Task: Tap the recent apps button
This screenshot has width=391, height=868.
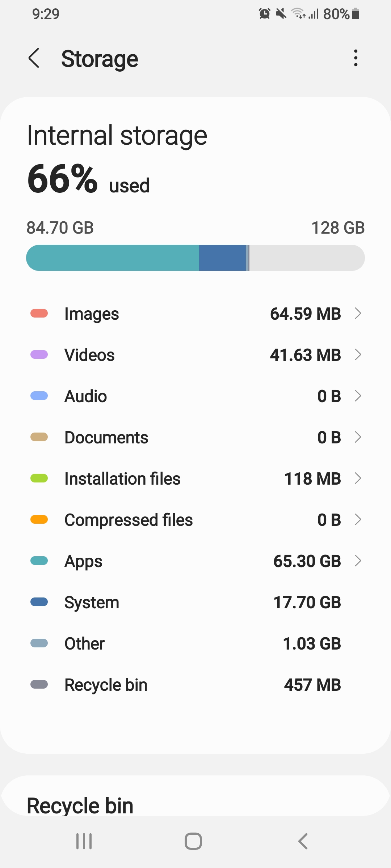Action: pyautogui.click(x=84, y=841)
